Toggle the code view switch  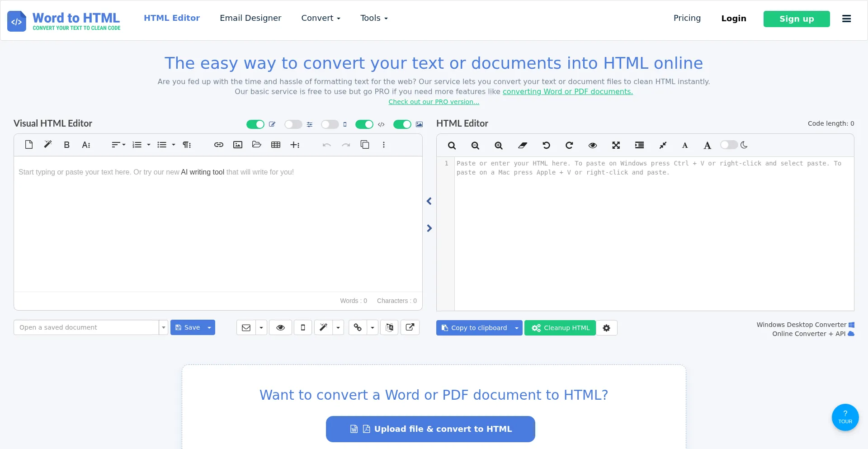(x=364, y=124)
